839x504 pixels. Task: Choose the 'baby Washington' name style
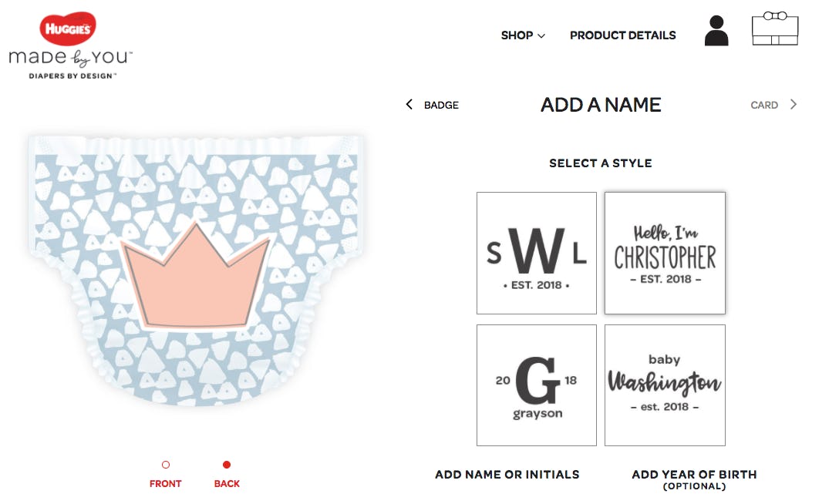pyautogui.click(x=664, y=385)
